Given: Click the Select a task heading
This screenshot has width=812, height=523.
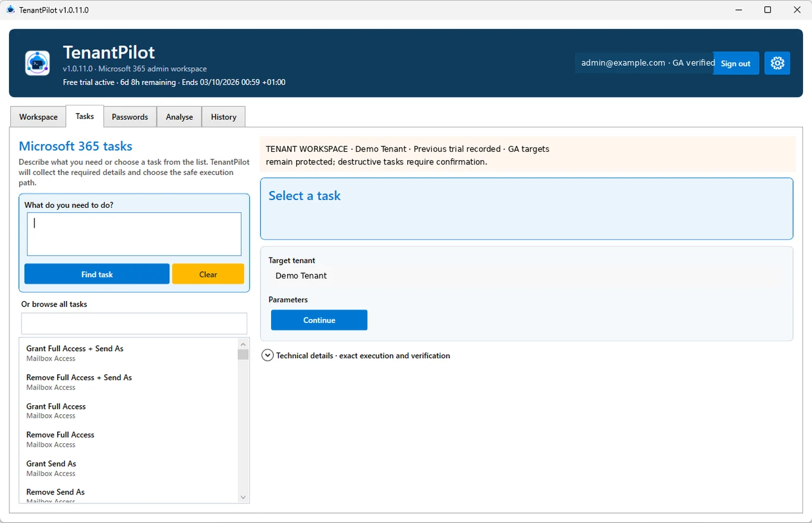Looking at the screenshot, I should point(304,196).
